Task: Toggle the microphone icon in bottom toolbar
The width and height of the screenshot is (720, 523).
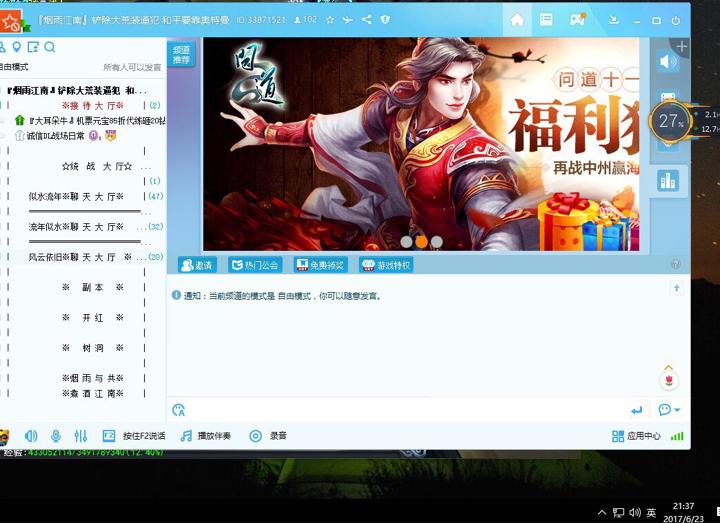Action: tap(56, 436)
